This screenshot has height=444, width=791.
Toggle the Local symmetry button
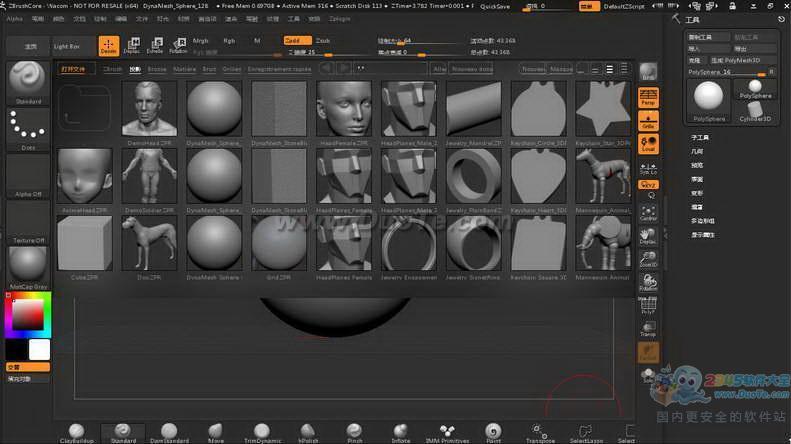[x=648, y=144]
